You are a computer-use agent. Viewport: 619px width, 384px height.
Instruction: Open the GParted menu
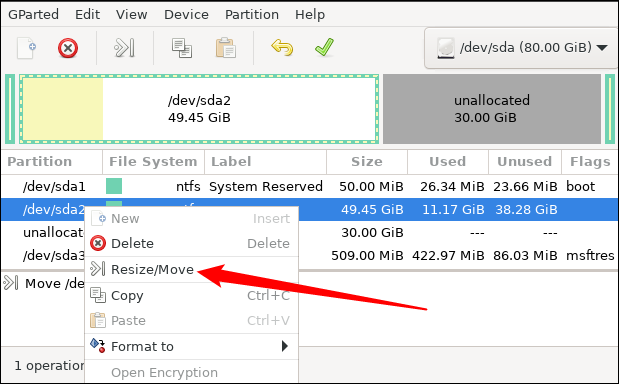[x=34, y=15]
